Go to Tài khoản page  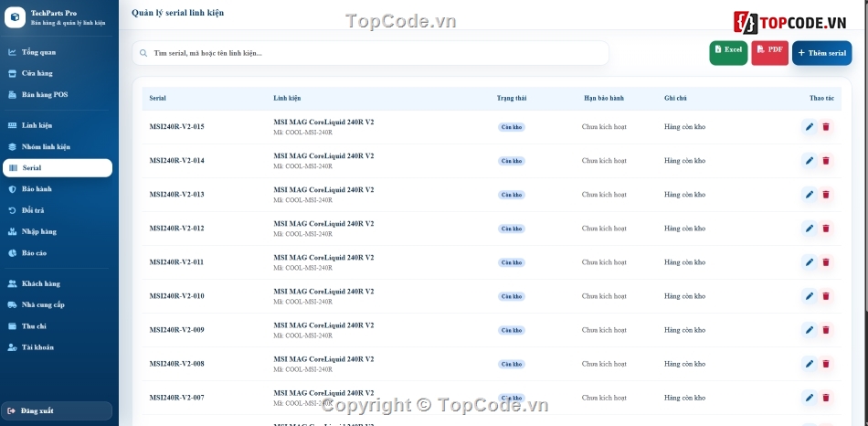(58, 347)
